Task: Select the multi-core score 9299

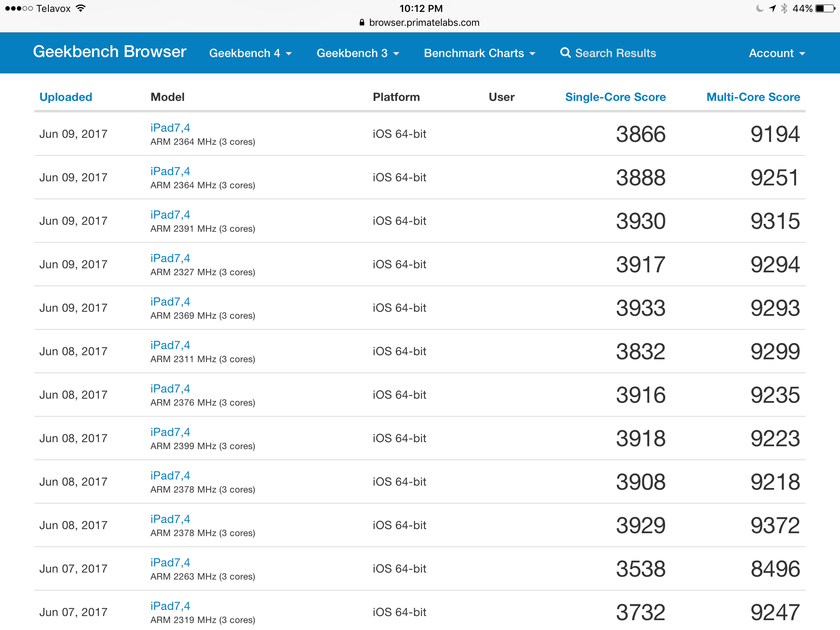Action: click(x=775, y=352)
